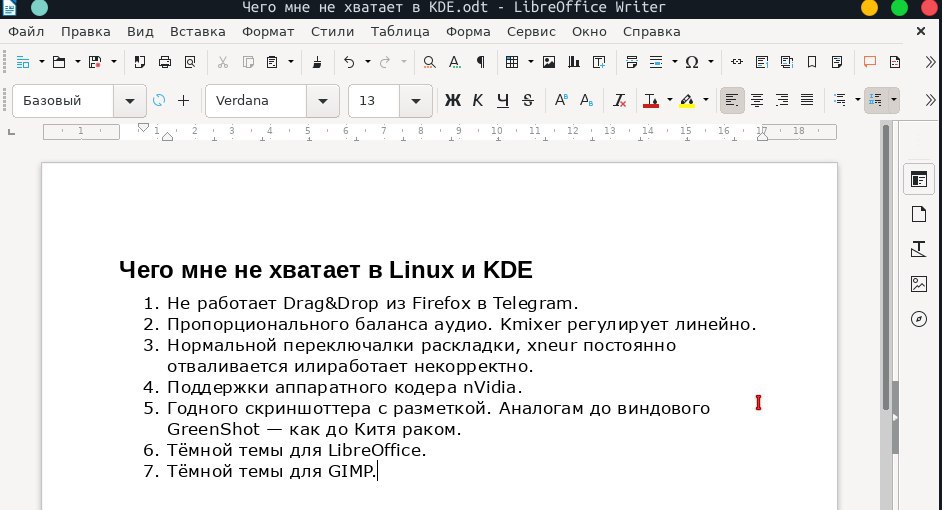Export directly as PDF icon

point(139,62)
